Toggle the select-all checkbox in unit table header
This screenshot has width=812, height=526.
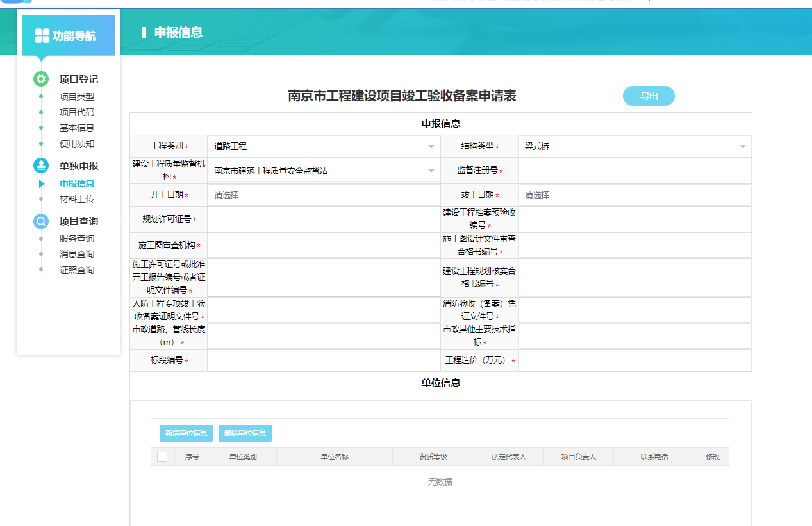tap(162, 457)
